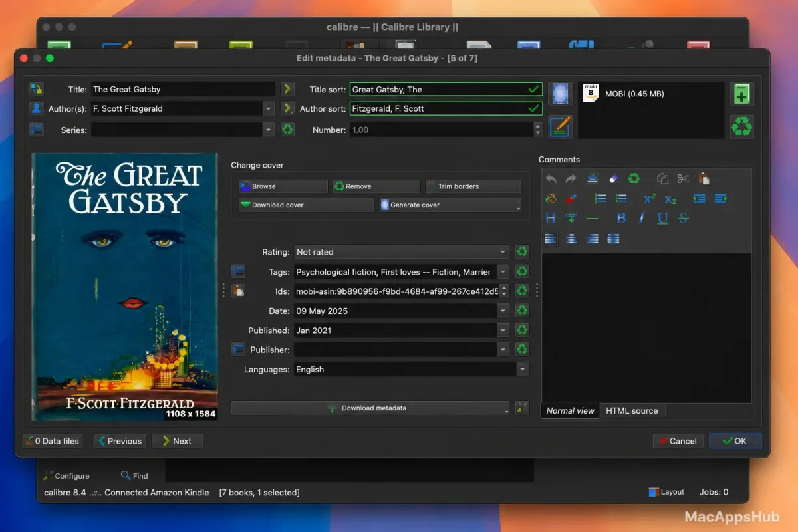Viewport: 798px width, 532px height.
Task: Click the Remove cover button
Action: [376, 186]
